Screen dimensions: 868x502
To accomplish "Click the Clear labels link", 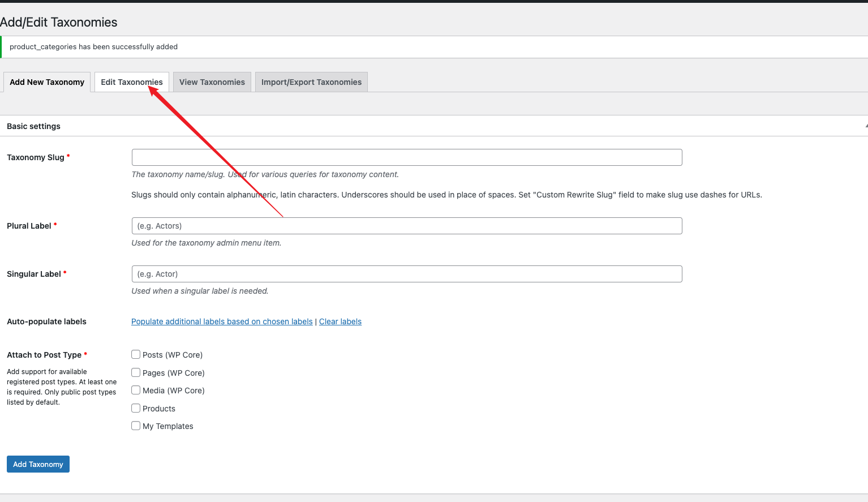I will point(340,321).
